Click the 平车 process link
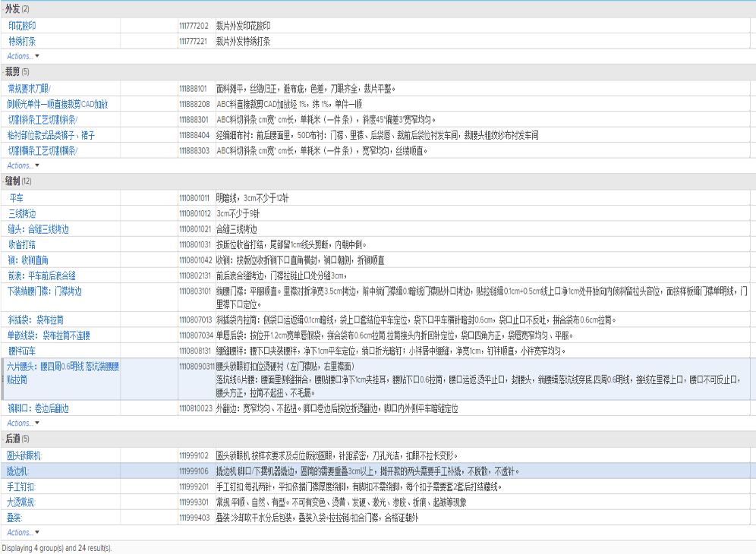Screen dimensions: 756x554 (16, 198)
